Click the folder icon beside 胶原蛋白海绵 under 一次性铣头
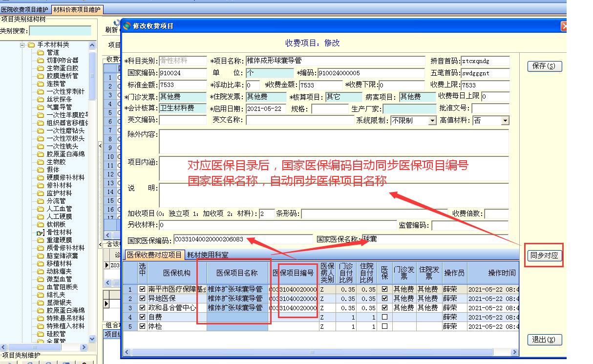 pos(41,154)
